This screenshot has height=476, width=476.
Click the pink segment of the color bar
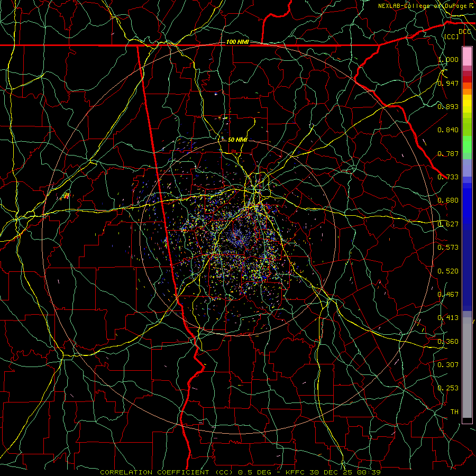coord(467,56)
